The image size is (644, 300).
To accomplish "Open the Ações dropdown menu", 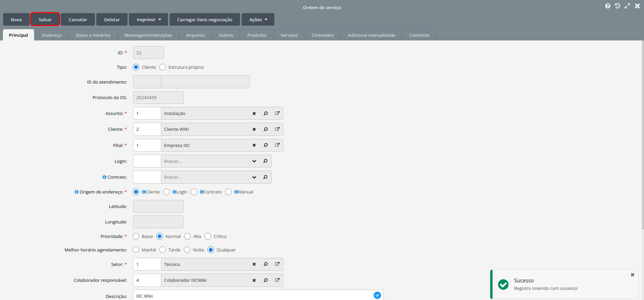I will tap(258, 20).
